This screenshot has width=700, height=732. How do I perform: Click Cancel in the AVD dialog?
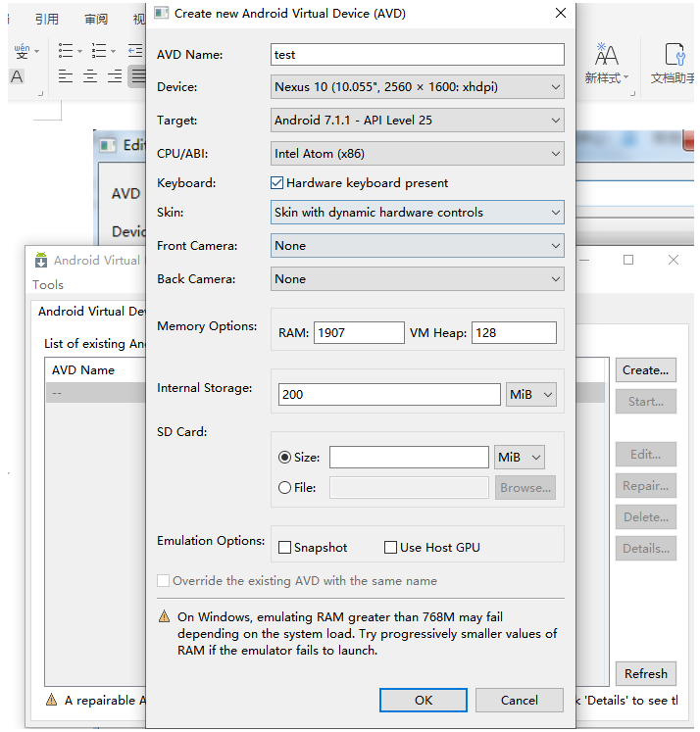point(520,700)
